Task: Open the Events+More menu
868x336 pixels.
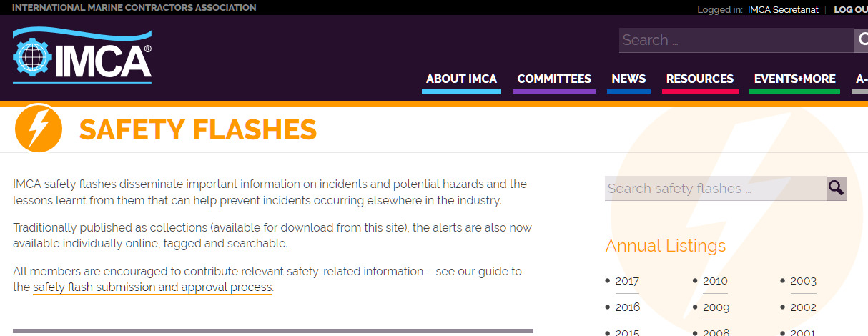Action: (795, 79)
